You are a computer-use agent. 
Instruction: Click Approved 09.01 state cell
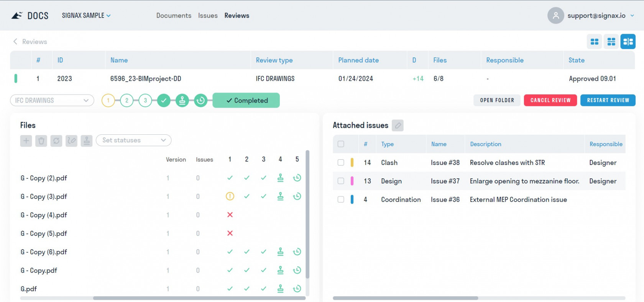click(x=592, y=78)
